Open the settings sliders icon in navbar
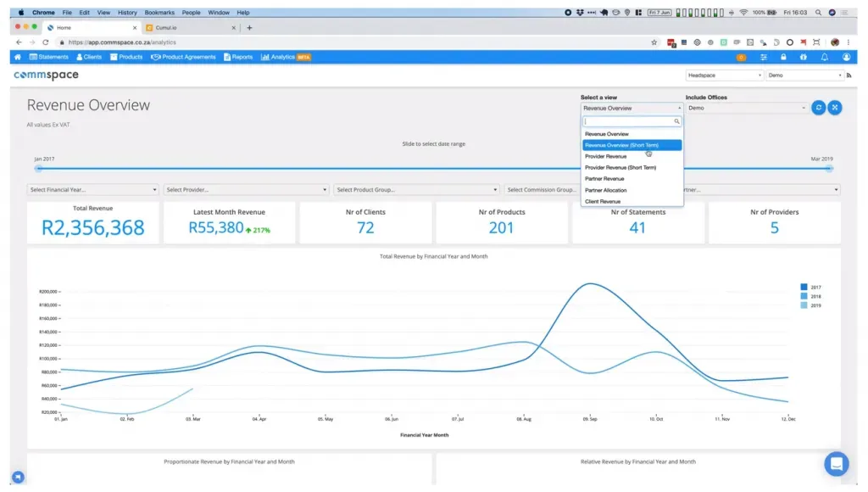 764,57
